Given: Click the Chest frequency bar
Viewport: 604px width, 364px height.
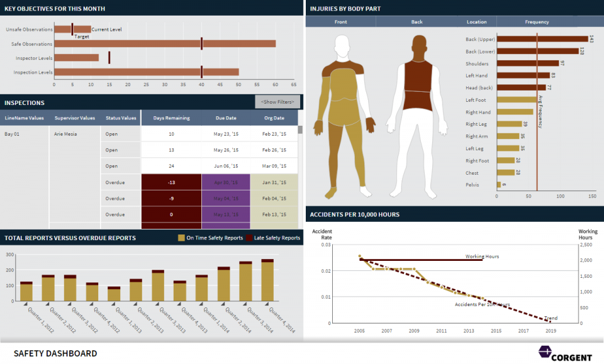Looking at the screenshot, I should click(506, 172).
